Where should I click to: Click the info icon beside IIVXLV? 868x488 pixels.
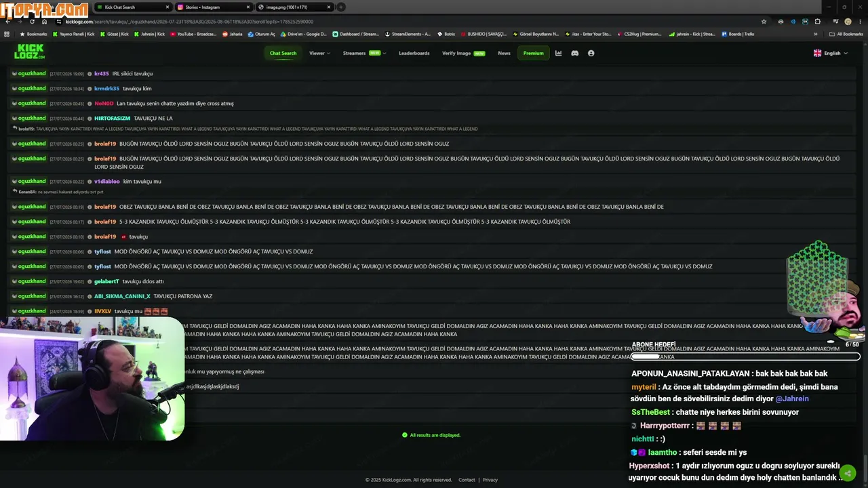pos(90,311)
